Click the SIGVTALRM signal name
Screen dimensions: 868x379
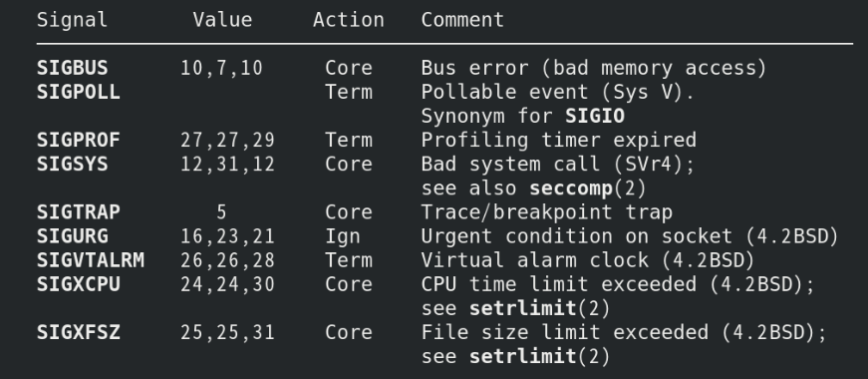[91, 260]
